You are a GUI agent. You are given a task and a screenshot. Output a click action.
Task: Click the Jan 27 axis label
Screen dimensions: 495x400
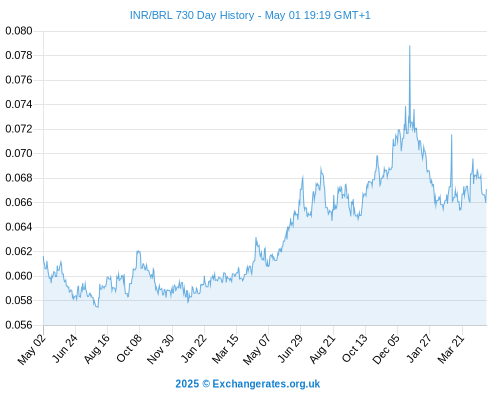point(419,349)
